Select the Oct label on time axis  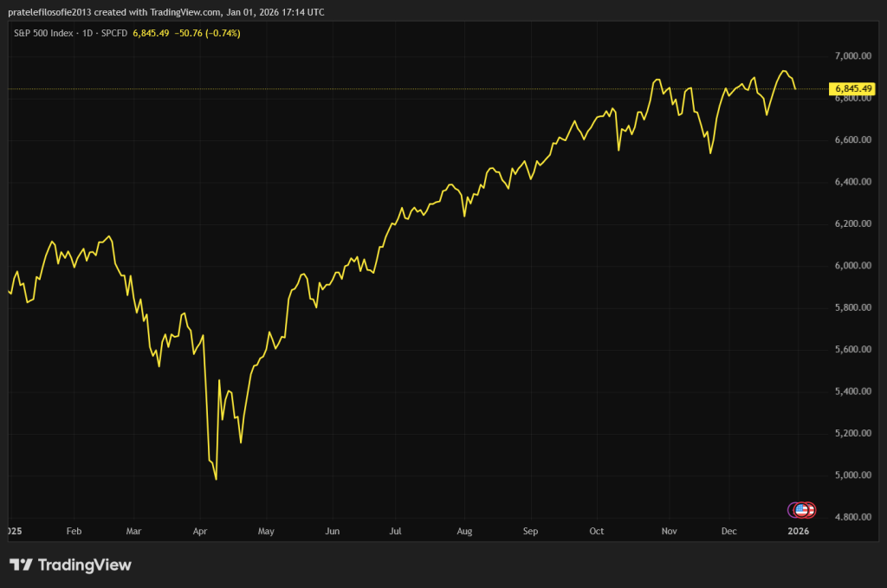point(597,530)
